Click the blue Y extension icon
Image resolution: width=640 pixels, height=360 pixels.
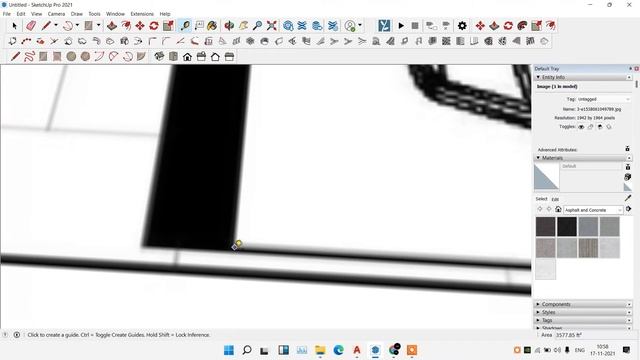(x=384, y=26)
